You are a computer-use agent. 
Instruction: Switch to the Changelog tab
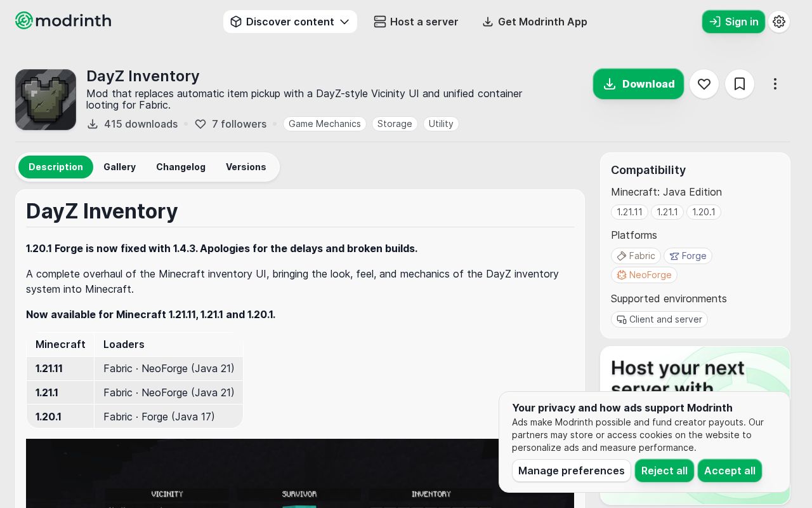pos(181,167)
